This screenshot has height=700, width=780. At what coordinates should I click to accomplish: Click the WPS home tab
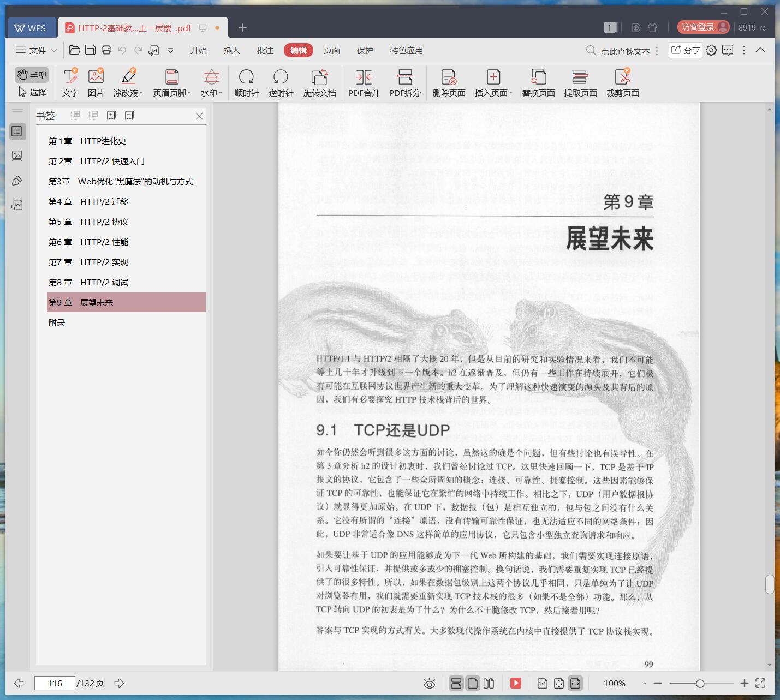point(31,28)
